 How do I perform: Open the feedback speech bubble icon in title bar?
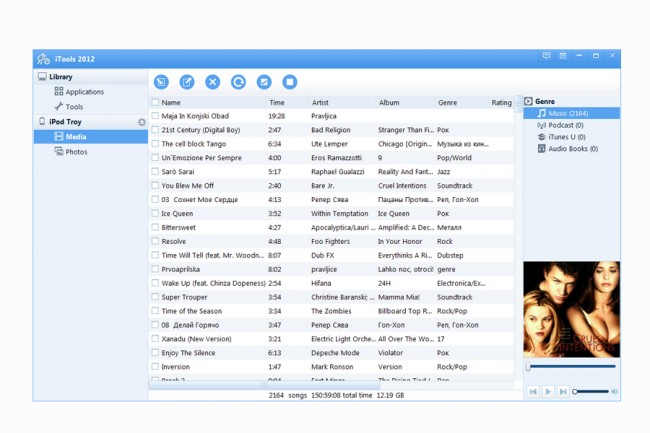[546, 56]
